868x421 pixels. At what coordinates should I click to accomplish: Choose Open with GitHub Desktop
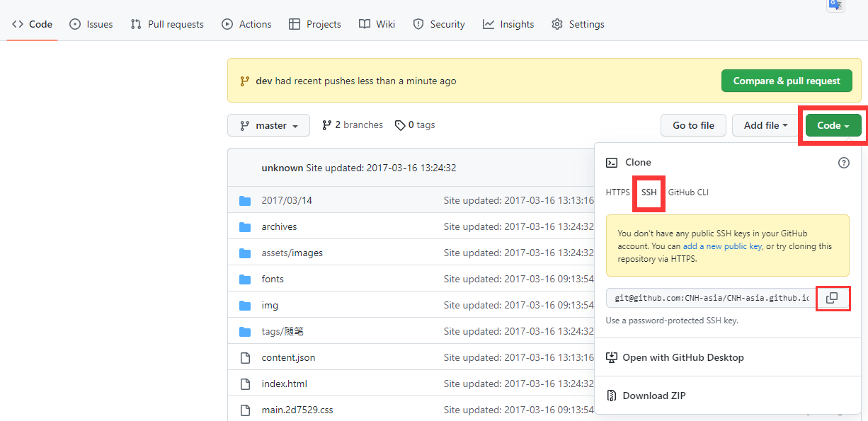pyautogui.click(x=675, y=357)
